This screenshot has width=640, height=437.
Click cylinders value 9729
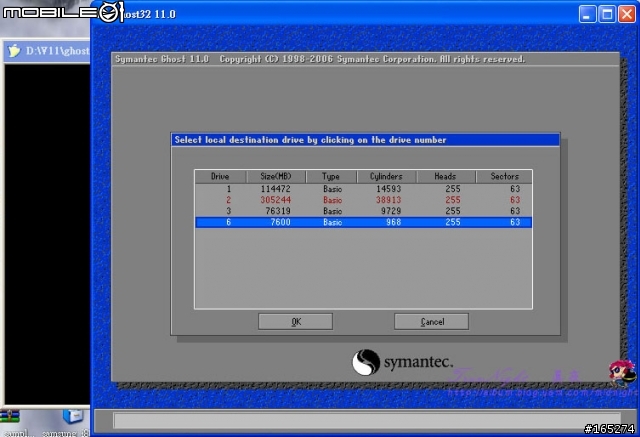click(x=391, y=211)
